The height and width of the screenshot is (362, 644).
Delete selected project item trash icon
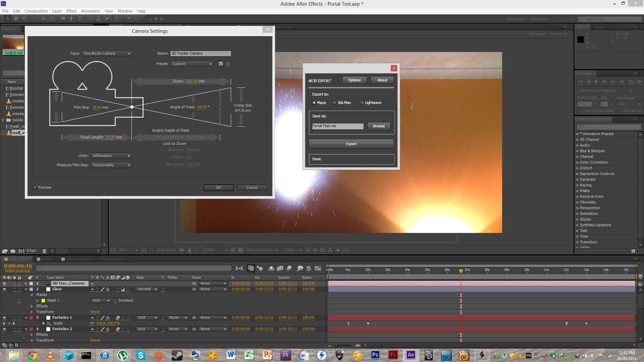44,251
